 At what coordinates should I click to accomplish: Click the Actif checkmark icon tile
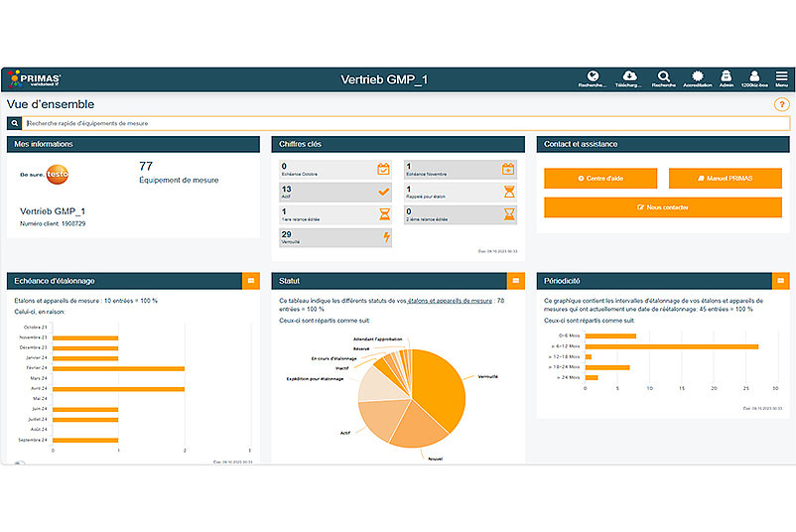pos(335,192)
